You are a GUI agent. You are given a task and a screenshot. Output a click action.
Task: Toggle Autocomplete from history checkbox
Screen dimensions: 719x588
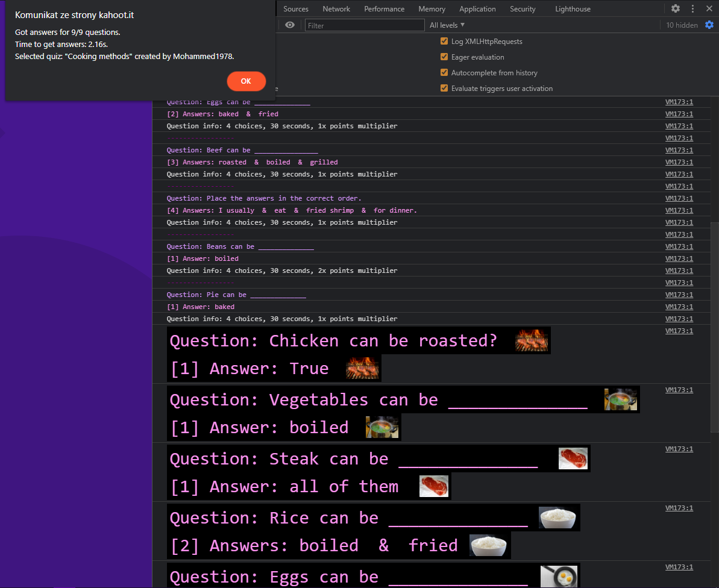(x=444, y=72)
